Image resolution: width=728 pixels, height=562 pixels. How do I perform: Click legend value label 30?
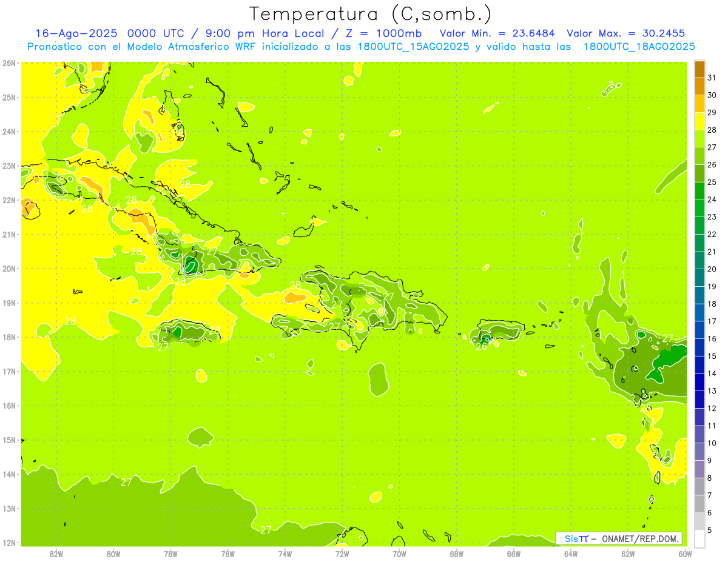pyautogui.click(x=712, y=95)
